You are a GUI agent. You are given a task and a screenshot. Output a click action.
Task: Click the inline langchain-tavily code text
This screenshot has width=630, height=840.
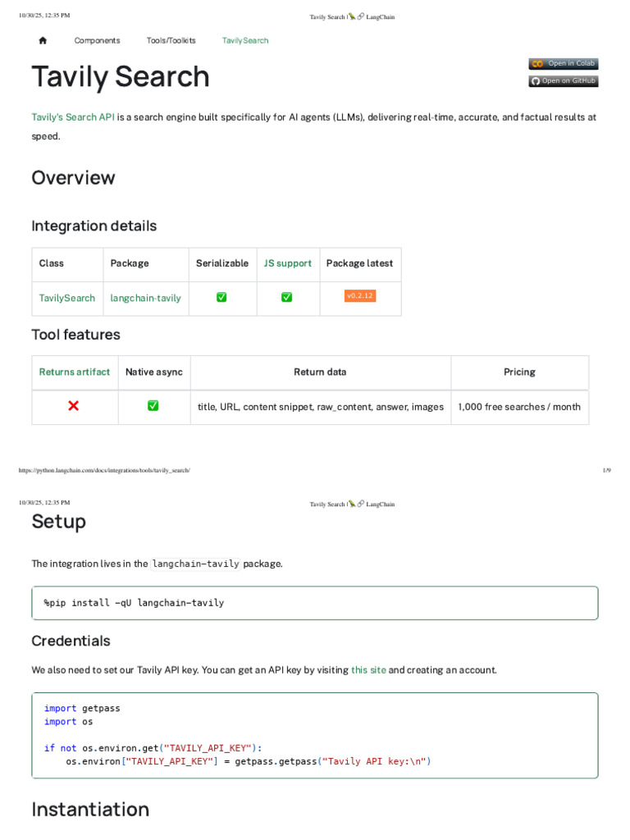coord(195,564)
